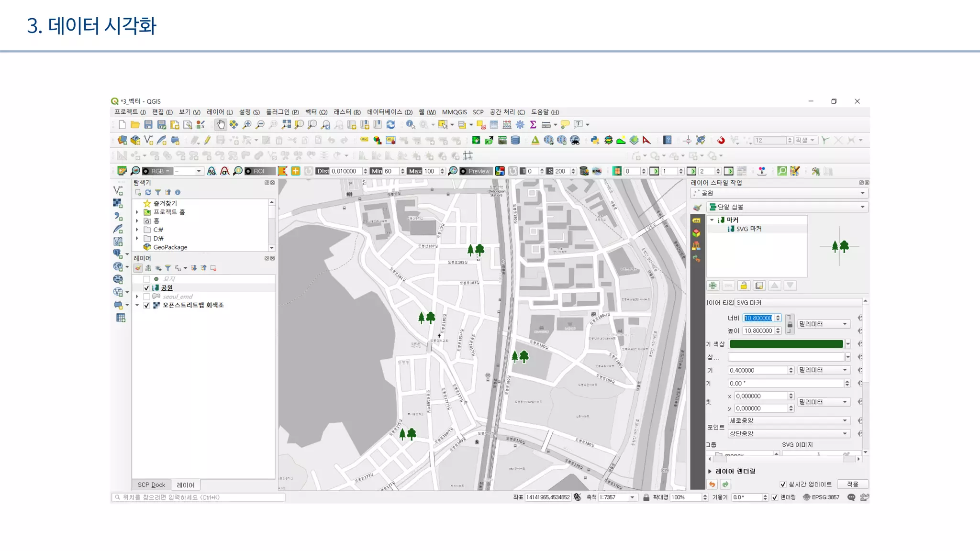Expand the 프로젝트 홈 browser item
The image size is (980, 551).
[x=137, y=212]
